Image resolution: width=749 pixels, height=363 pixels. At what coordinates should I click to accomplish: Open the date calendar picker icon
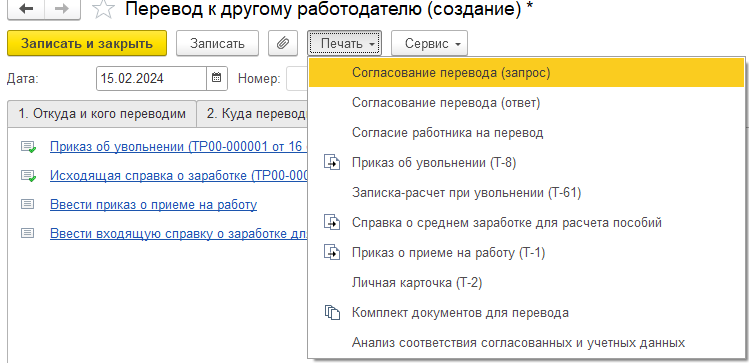(216, 78)
